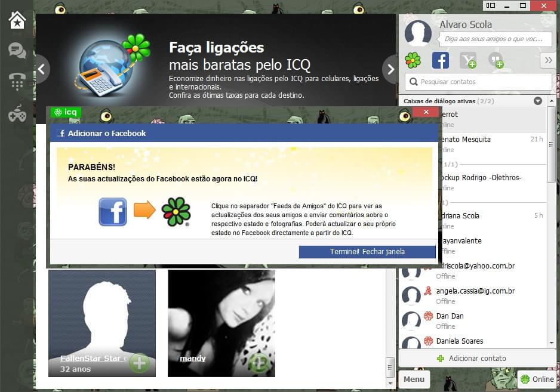Click FallenStar Star silhouette photo
The height and width of the screenshot is (392, 560).
click(102, 323)
